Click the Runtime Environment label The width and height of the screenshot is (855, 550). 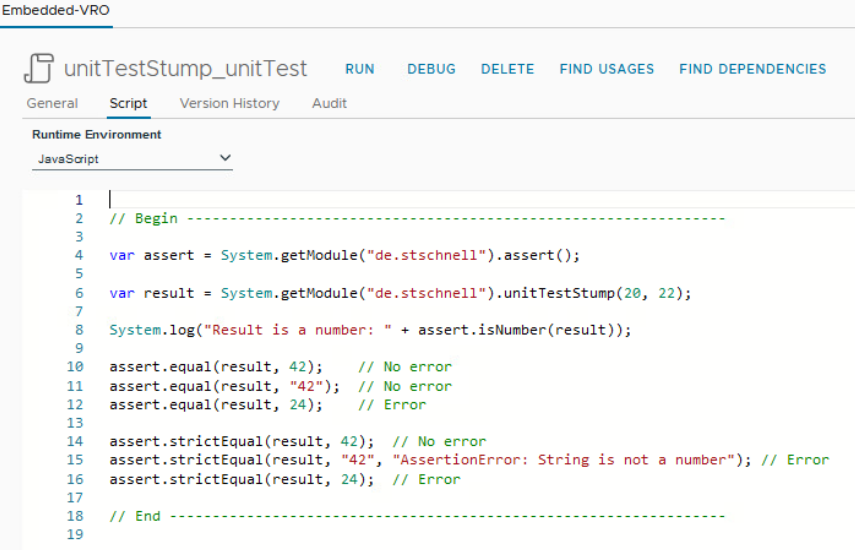[97, 135]
